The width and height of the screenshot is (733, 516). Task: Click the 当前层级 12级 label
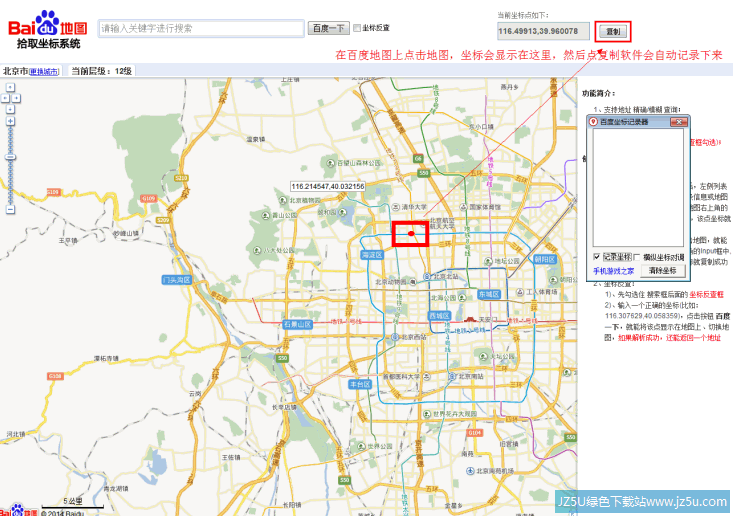coord(101,71)
